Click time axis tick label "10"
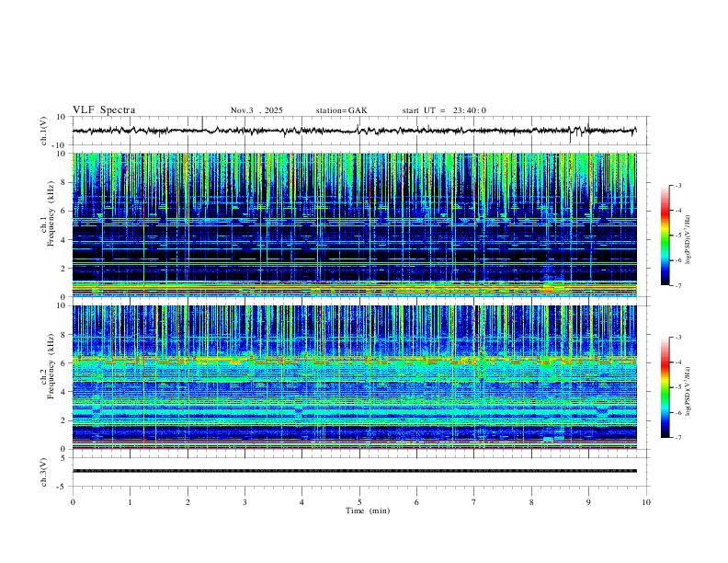This screenshot has height=563, width=728. pos(646,502)
